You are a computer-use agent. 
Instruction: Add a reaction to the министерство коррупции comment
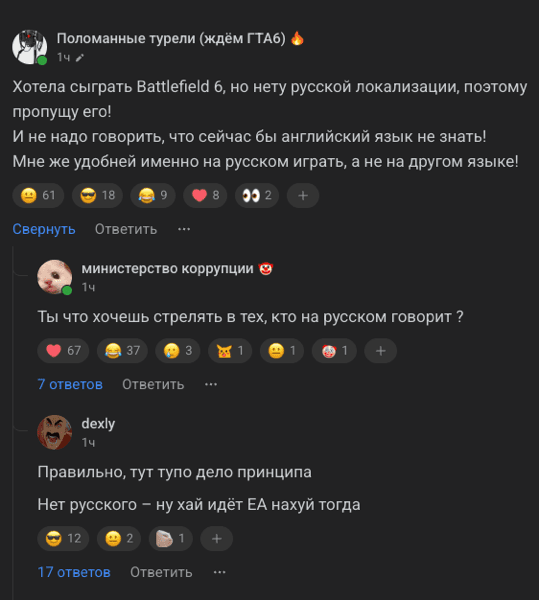(x=380, y=351)
